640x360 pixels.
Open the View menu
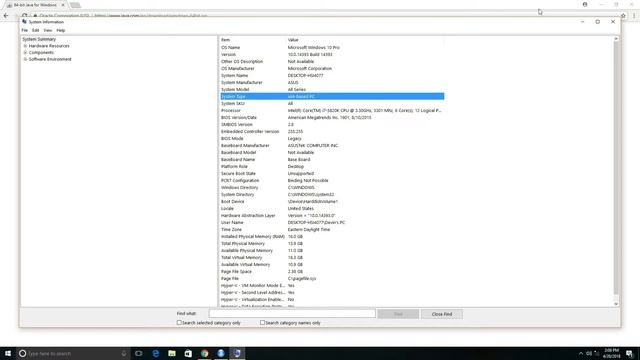48,30
